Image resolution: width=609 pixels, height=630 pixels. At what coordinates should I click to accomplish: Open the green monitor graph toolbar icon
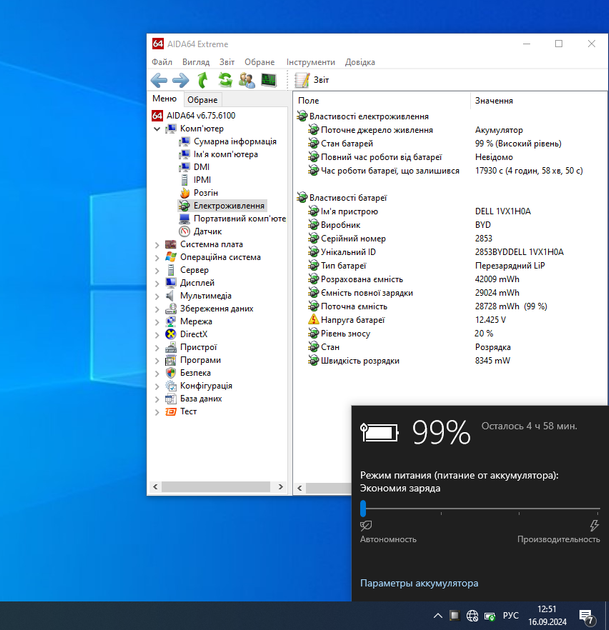[269, 80]
